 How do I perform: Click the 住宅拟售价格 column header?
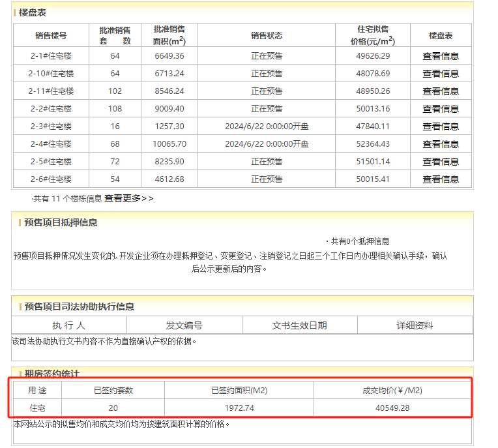click(x=373, y=35)
